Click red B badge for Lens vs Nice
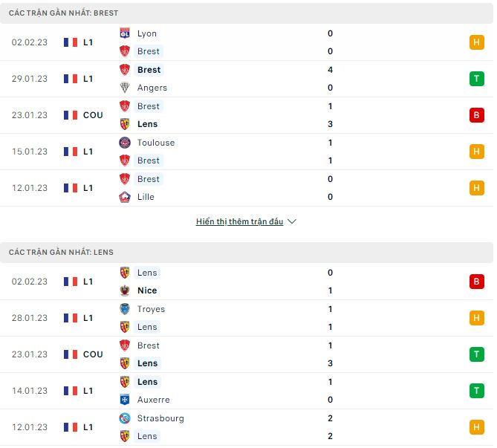497x448 pixels. point(476,282)
